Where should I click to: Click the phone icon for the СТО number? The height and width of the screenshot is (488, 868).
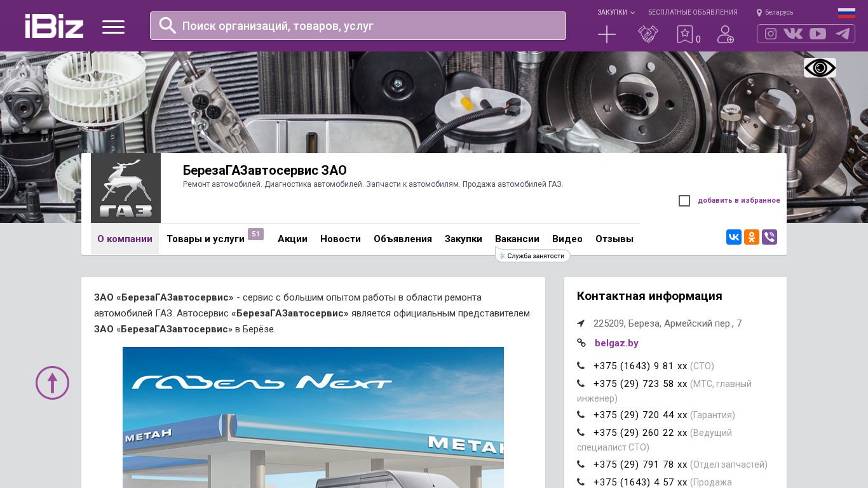pyautogui.click(x=581, y=365)
